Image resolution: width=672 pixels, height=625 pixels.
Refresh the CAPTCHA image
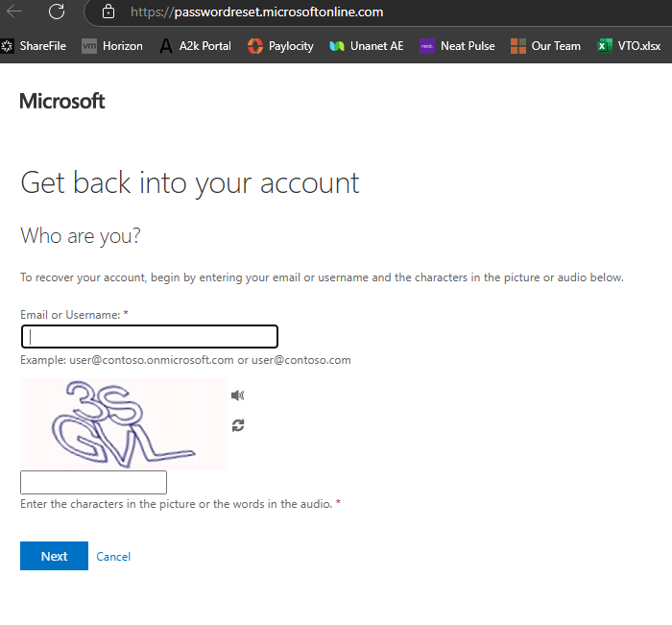click(238, 425)
